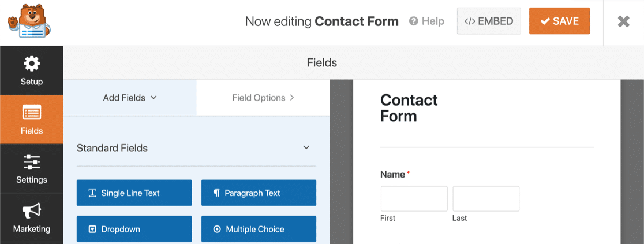Select the Fields sidebar icon

coord(32,120)
